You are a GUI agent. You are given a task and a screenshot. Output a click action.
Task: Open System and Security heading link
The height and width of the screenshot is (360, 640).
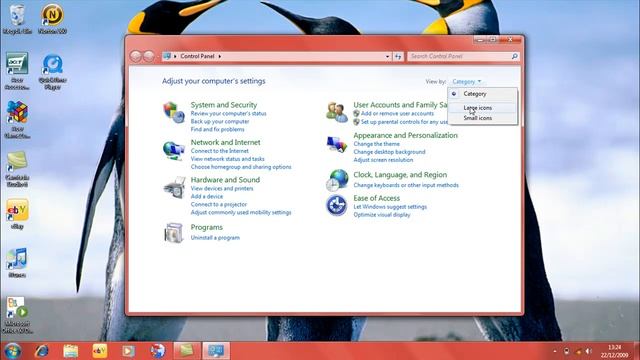point(224,105)
